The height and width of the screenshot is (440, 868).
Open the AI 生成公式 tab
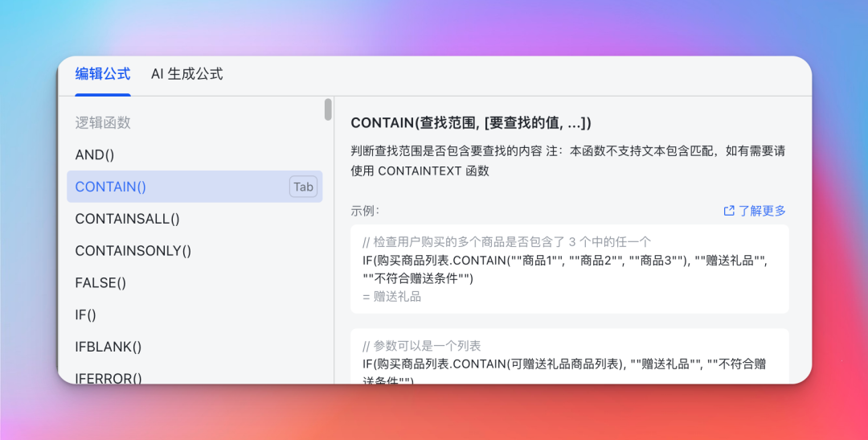point(186,74)
